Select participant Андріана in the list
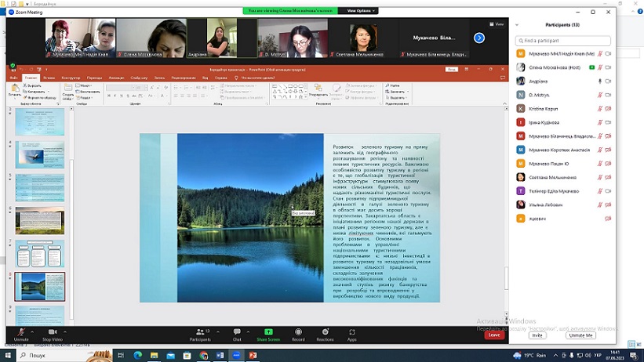The width and height of the screenshot is (644, 362). 563,81
